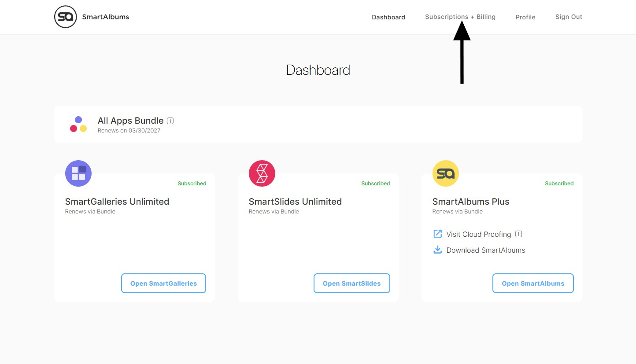Click the Dashboard page heading
This screenshot has height=364, width=636.
[318, 70]
